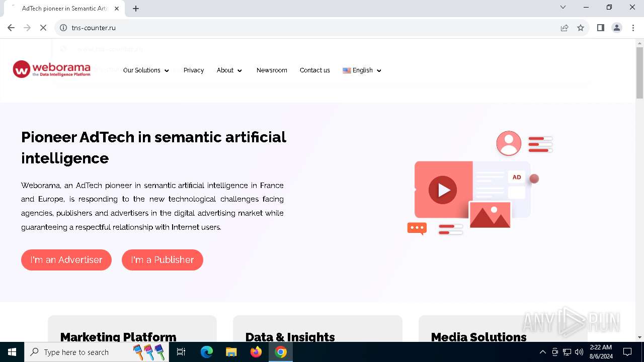The width and height of the screenshot is (644, 362).
Task: Click the address bar URL tns-counter.ru
Action: point(94,28)
